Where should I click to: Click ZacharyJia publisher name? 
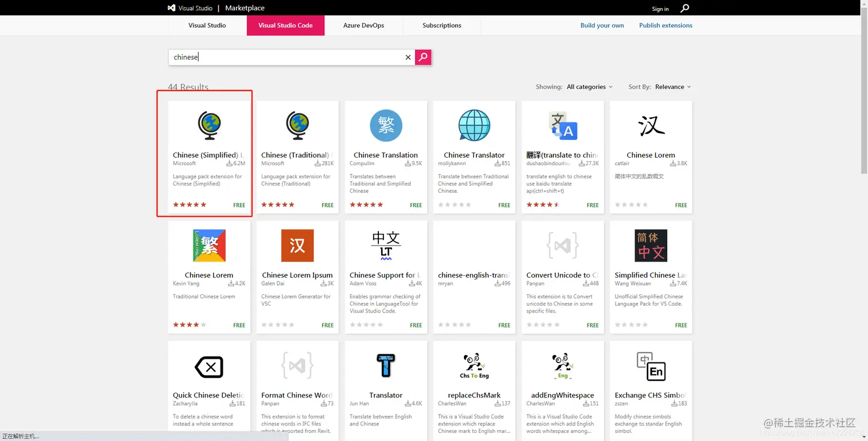(x=184, y=404)
